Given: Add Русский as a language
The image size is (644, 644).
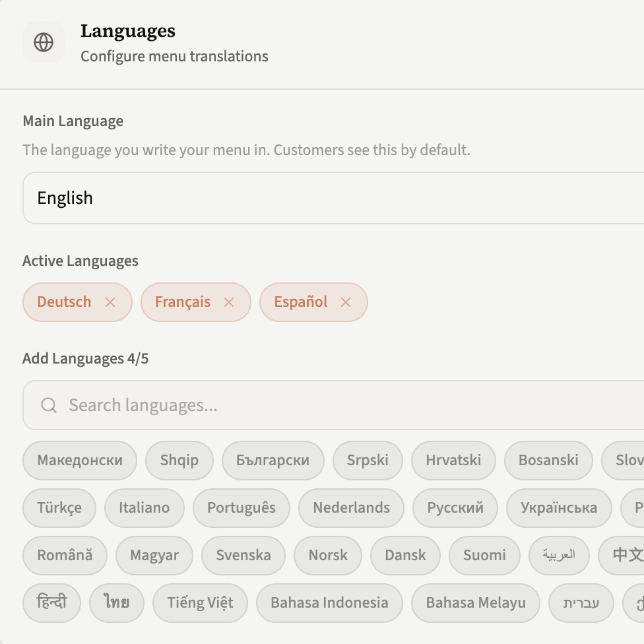Looking at the screenshot, I should [x=455, y=508].
